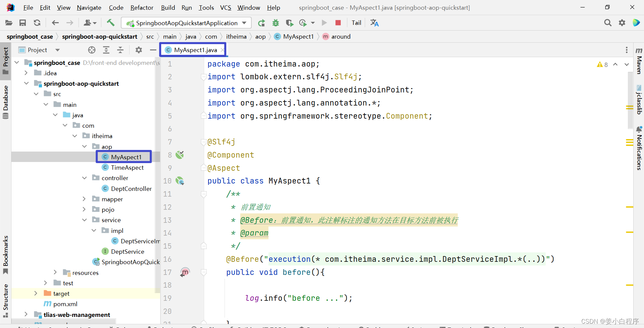This screenshot has width=644, height=328.
Task: Open the SpringbootAopQuickstartApplication run configuration dropdown
Action: coord(244,23)
